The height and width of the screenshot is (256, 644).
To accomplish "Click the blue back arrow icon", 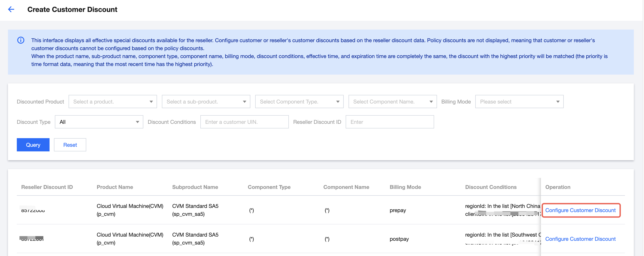I will pos(11,9).
